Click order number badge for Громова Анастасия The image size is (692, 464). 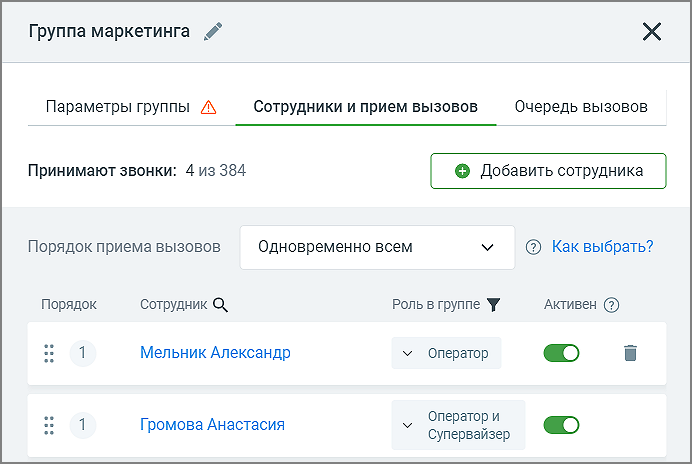click(x=83, y=425)
